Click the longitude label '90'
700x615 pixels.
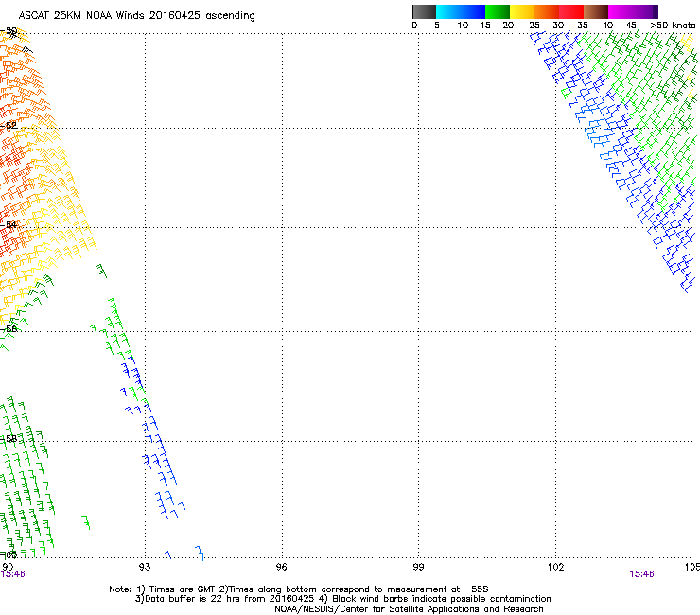(x=8, y=567)
